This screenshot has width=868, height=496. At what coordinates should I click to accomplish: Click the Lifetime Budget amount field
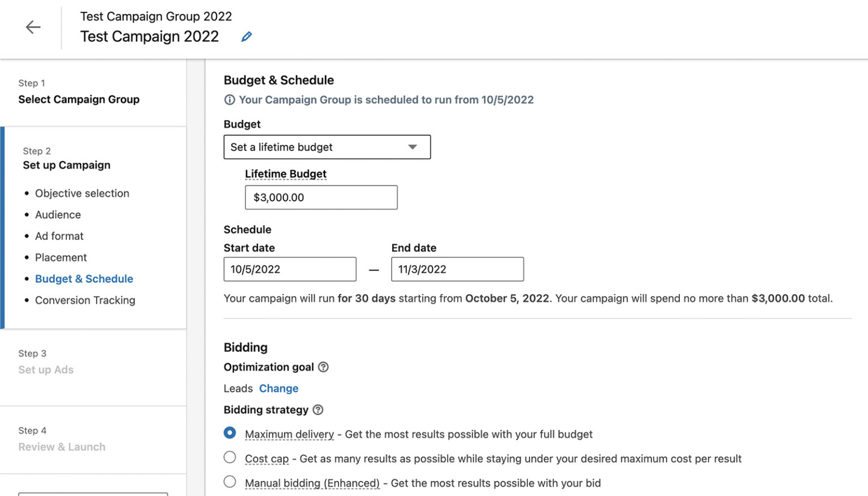[x=321, y=197]
